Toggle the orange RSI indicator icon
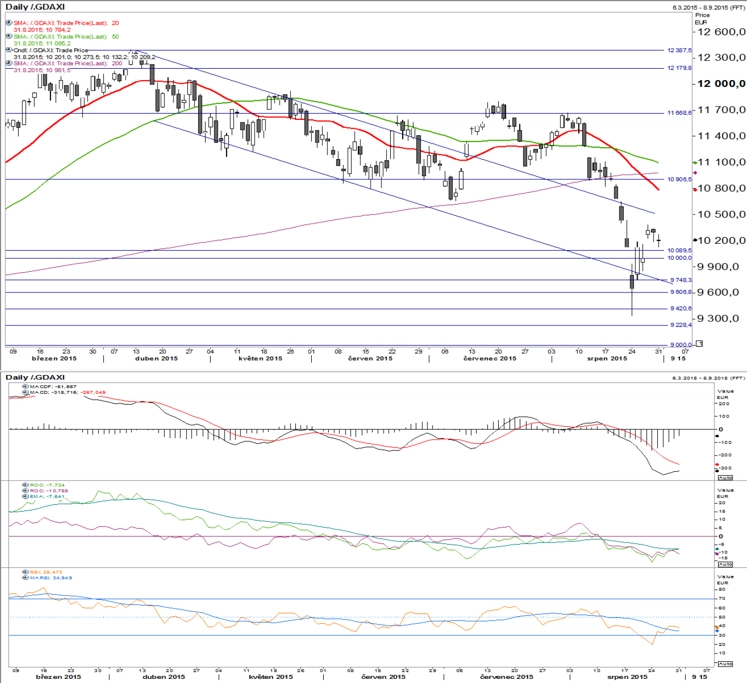The image size is (747, 683). [26, 572]
